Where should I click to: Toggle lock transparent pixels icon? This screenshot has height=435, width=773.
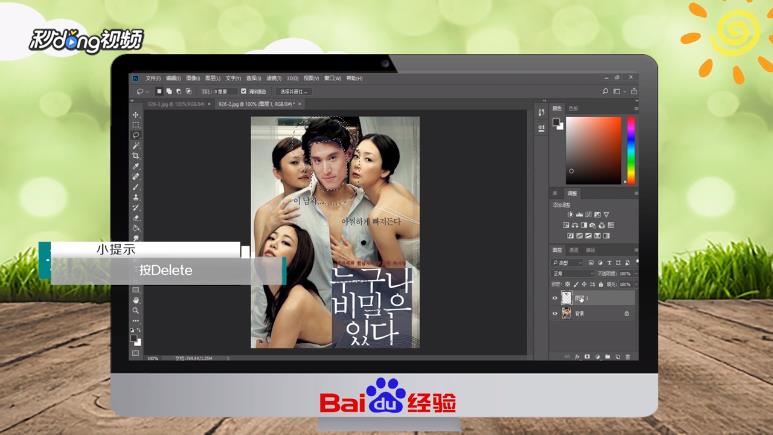(567, 285)
